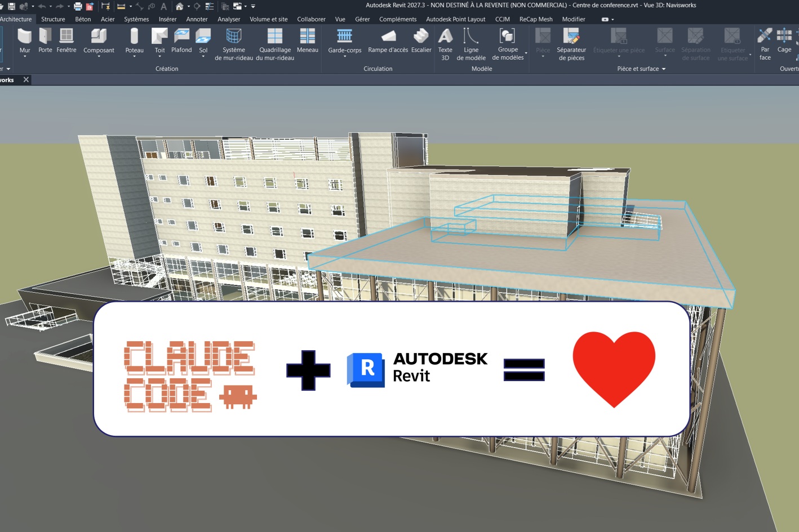Print using the quick access printer icon
Screen dimensions: 799x532
78,6
